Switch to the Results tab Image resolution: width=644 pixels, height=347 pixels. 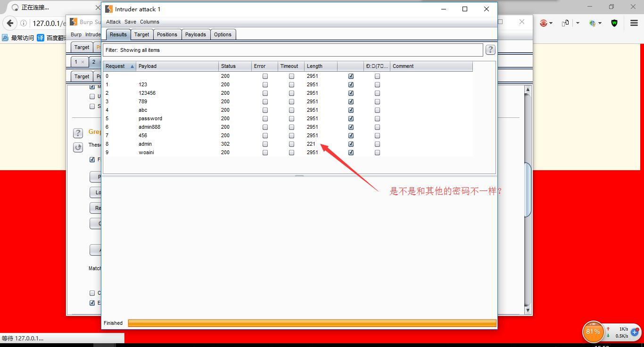118,34
